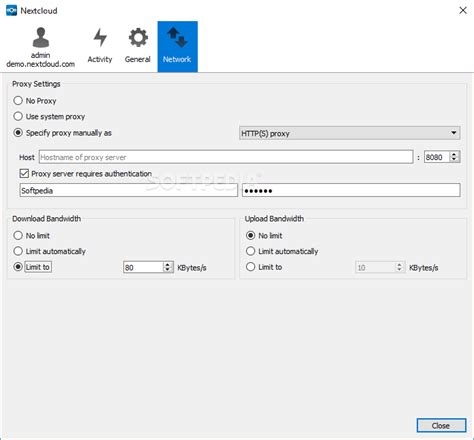Click the proxy username field Softpedia
The height and width of the screenshot is (440, 474).
pos(128,190)
